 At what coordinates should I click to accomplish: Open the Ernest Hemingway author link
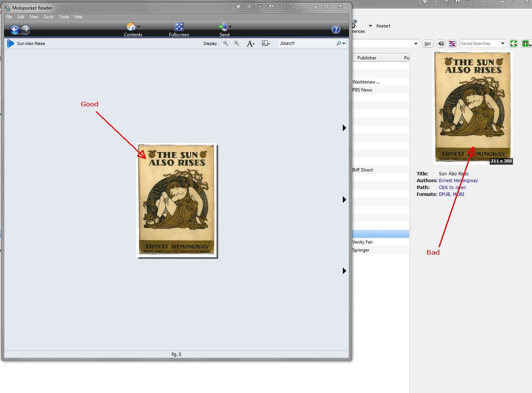pyautogui.click(x=458, y=181)
